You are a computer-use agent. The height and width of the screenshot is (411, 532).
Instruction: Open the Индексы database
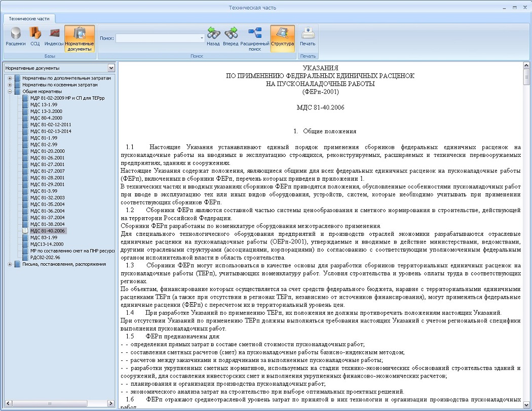(x=54, y=37)
